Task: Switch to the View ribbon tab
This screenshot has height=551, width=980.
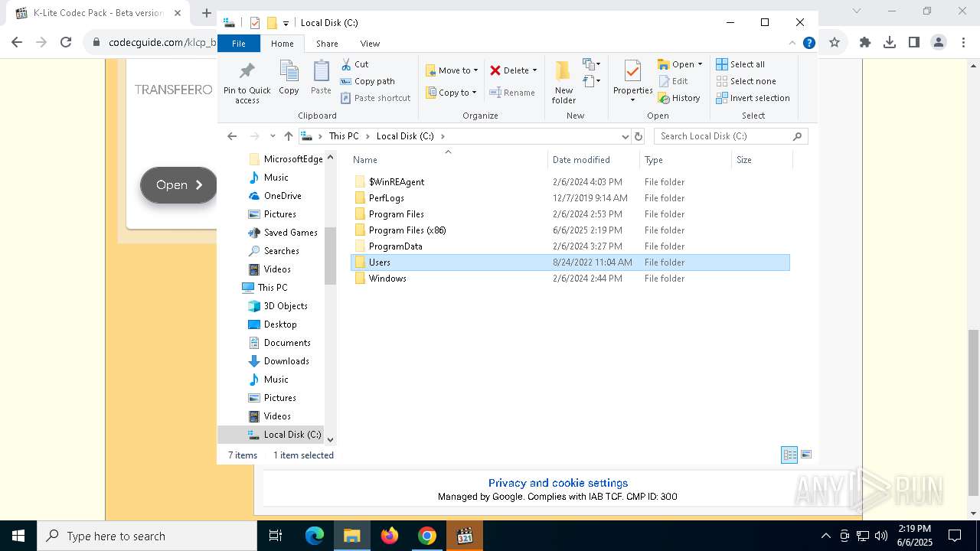Action: coord(370,44)
